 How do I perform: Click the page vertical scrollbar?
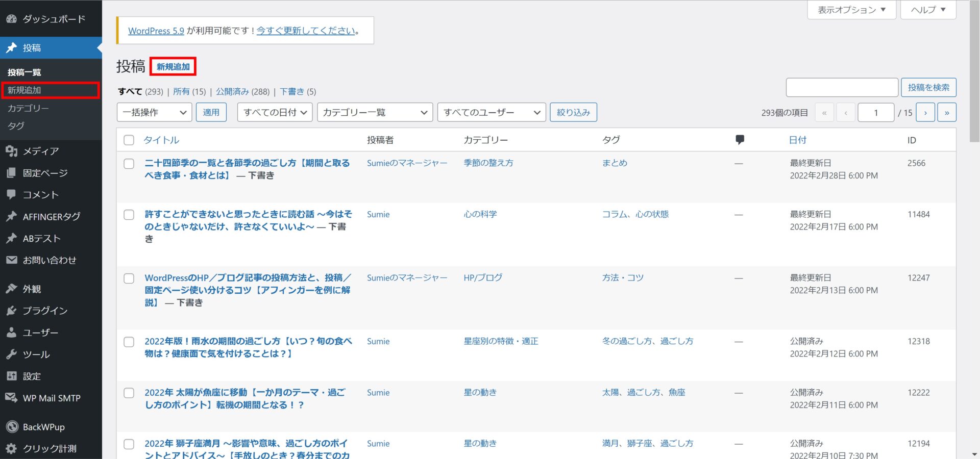(974, 71)
